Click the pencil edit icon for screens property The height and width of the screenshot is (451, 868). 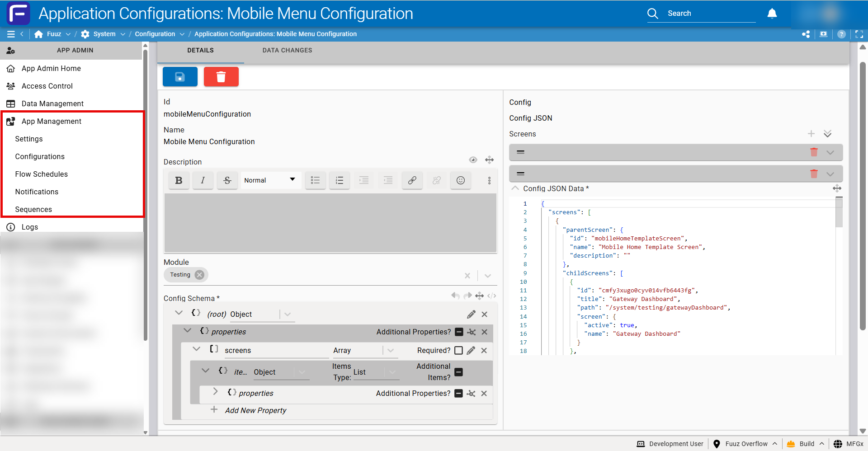tap(471, 351)
